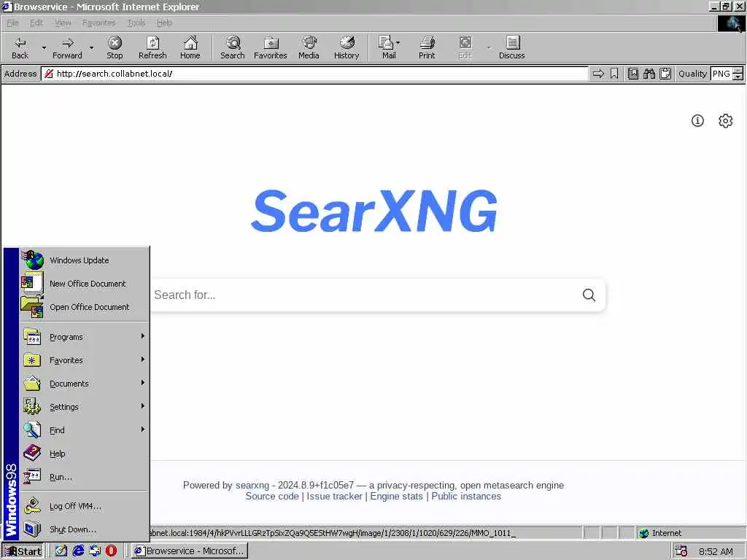Click the binoculars find icon

(649, 74)
